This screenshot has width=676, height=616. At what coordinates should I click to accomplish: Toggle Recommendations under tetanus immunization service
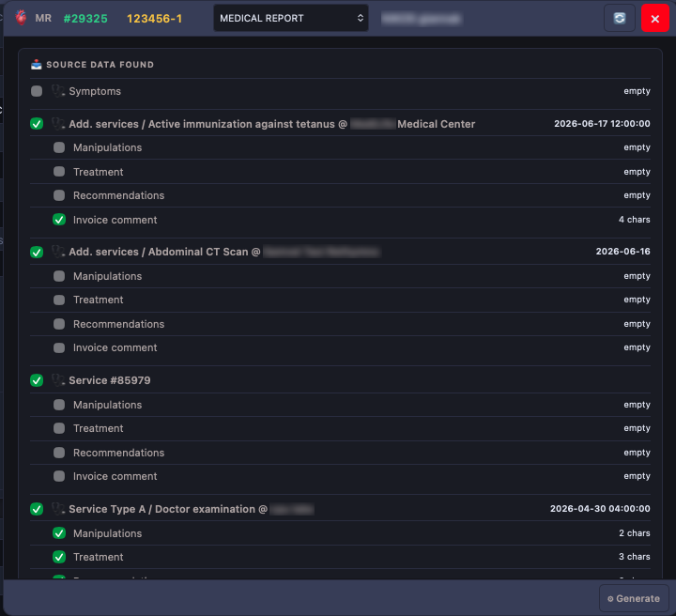coord(59,195)
